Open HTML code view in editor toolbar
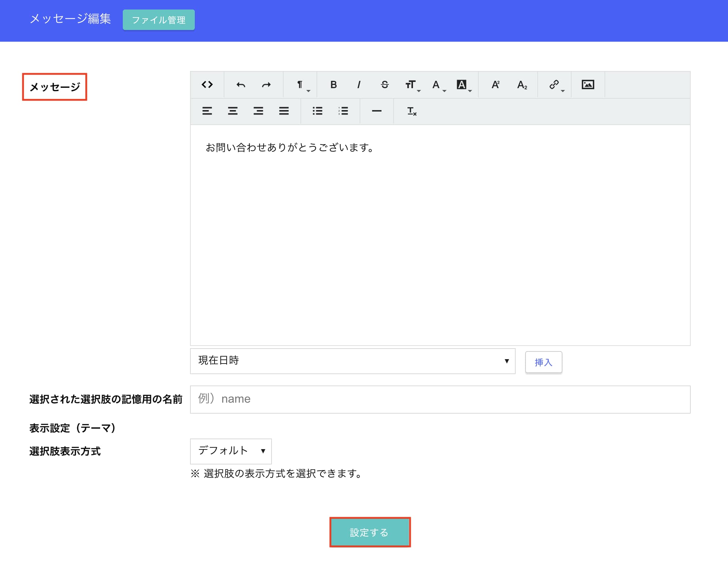 coord(207,85)
